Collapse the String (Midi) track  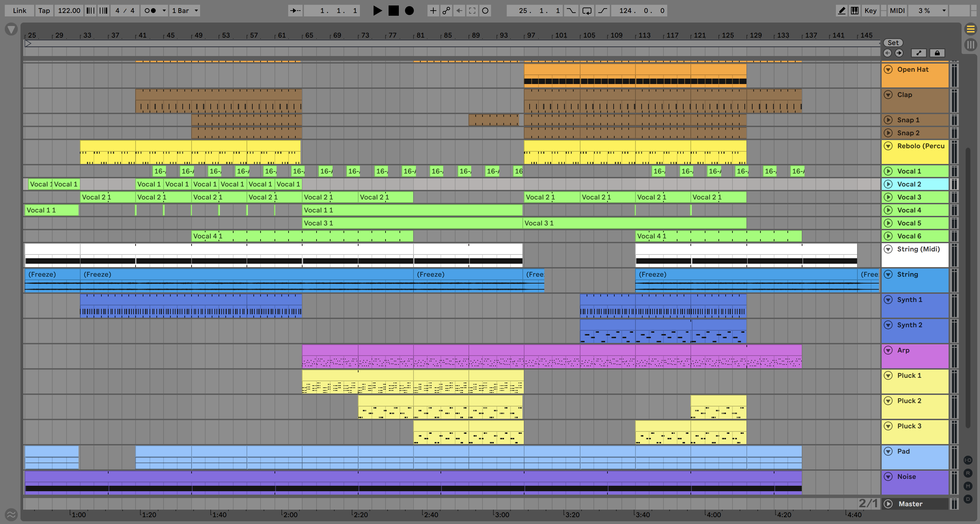pyautogui.click(x=888, y=249)
